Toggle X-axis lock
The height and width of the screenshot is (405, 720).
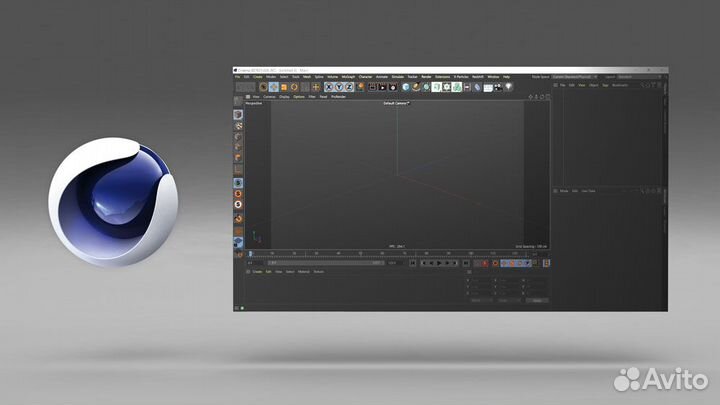tap(329, 87)
